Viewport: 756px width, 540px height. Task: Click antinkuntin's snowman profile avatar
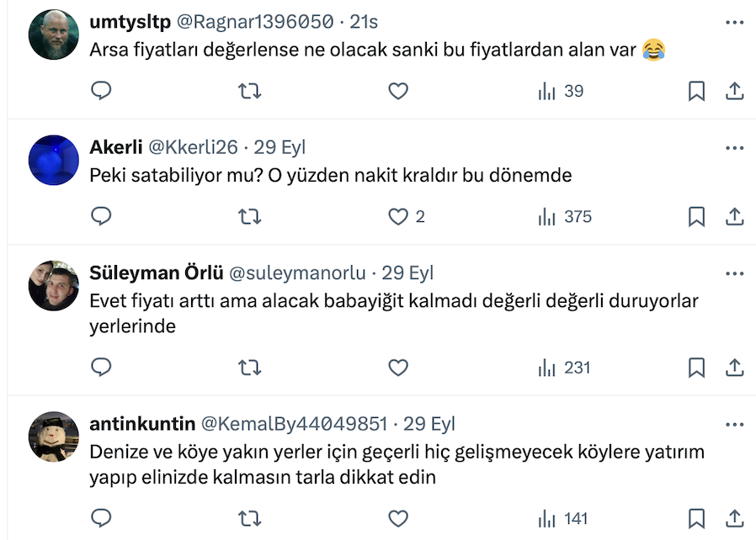[54, 437]
